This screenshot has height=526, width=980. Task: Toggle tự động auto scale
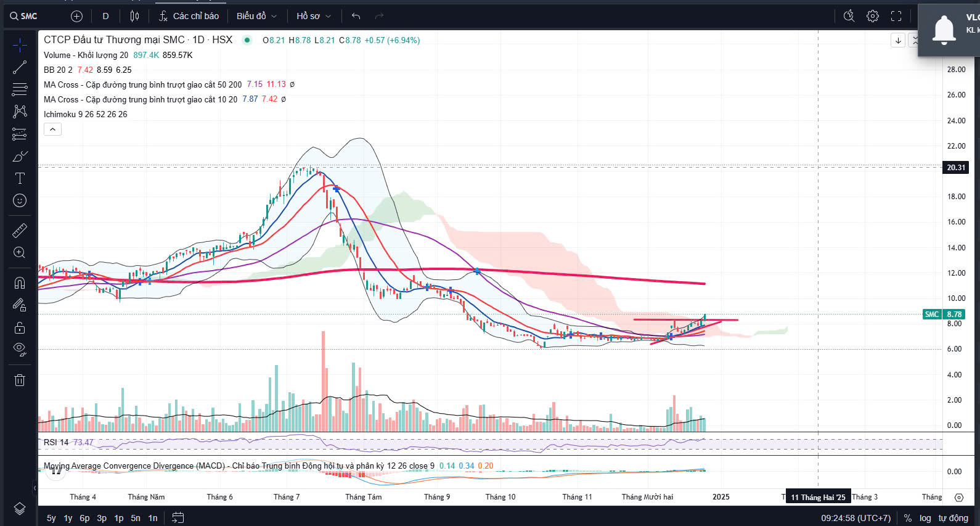(x=953, y=518)
